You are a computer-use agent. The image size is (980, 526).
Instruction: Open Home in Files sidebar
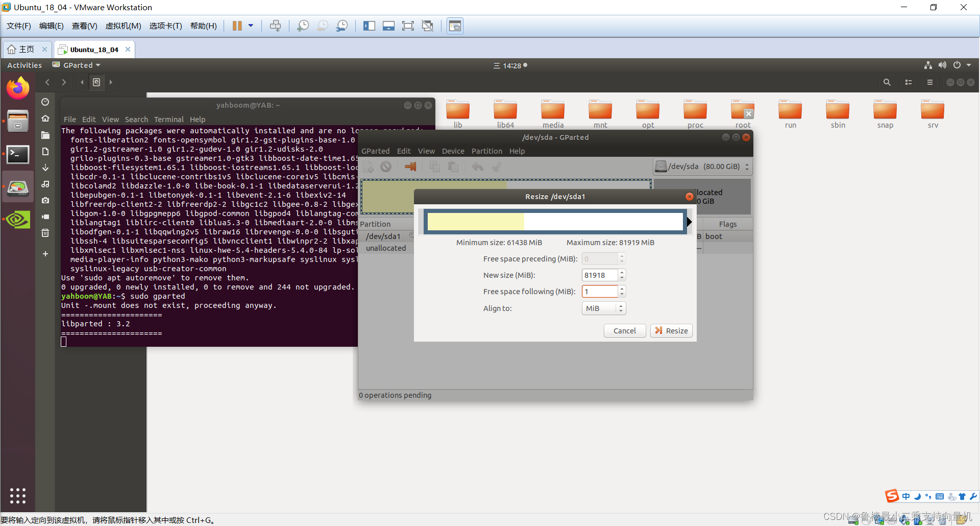click(45, 118)
